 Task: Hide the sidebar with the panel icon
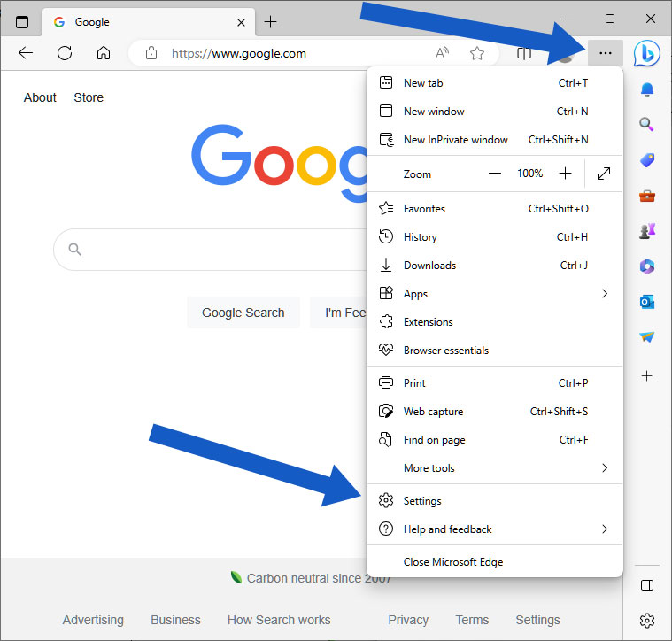[x=647, y=585]
